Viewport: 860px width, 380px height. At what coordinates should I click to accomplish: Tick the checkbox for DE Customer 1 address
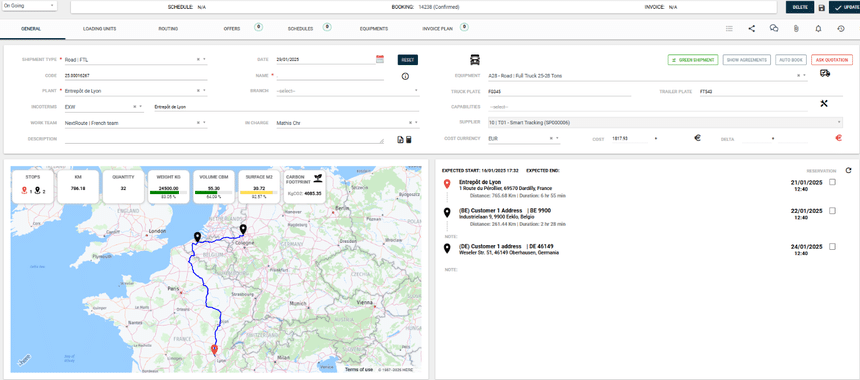tap(833, 247)
